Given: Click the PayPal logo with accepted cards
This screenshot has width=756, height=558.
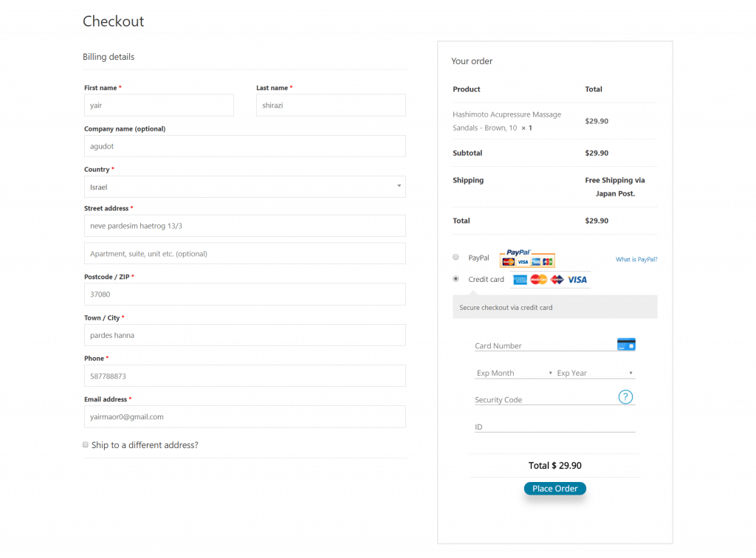Looking at the screenshot, I should tap(527, 258).
